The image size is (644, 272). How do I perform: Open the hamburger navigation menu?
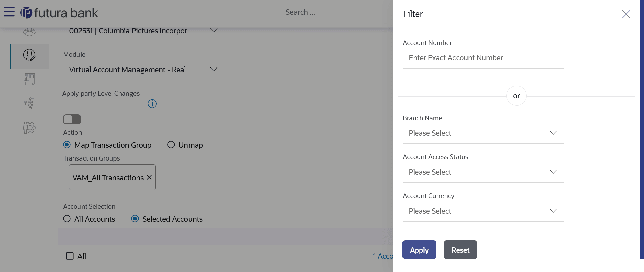coord(9,12)
